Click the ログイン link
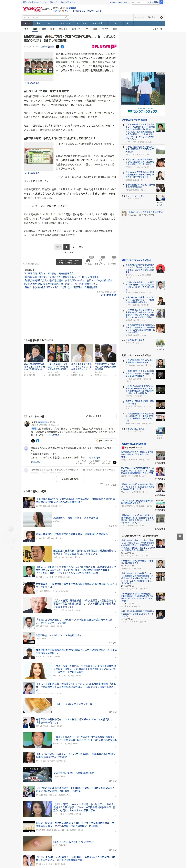Image resolution: width=186 pixels, height=868 pixels. tap(57, 11)
